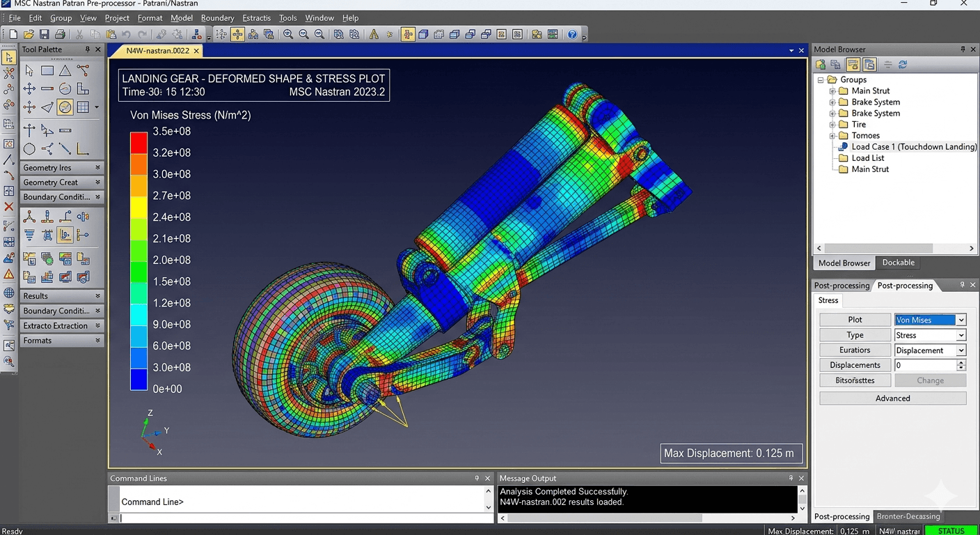Toggle the pin on the Tool Palette panel
The image size is (980, 535).
pos(88,49)
